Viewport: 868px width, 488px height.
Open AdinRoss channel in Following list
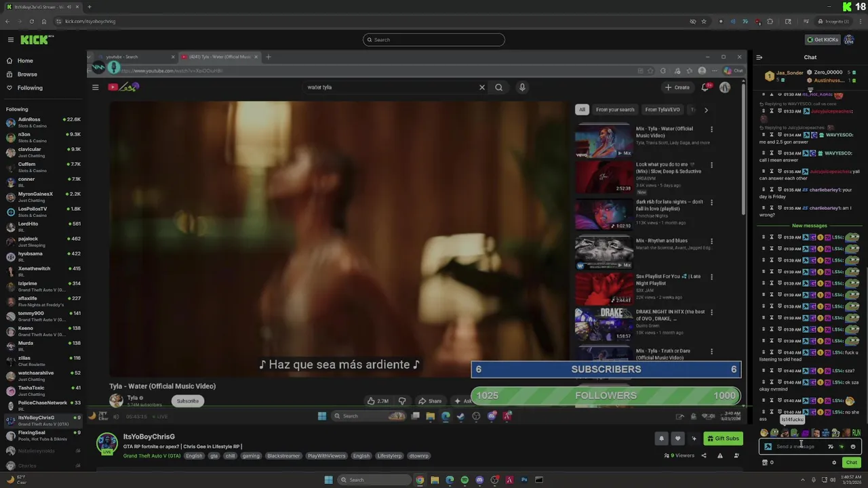point(42,122)
